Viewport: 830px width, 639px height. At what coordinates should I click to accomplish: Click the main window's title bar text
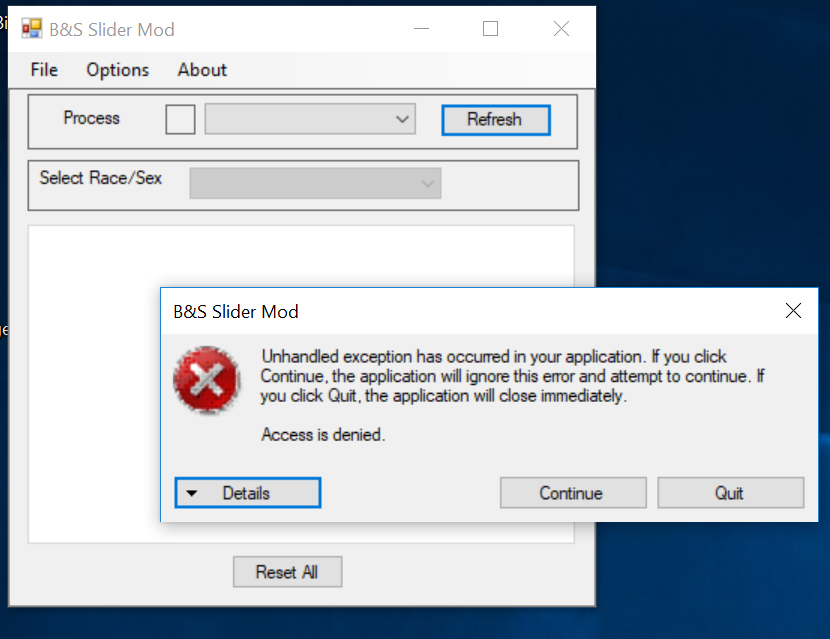tap(112, 29)
